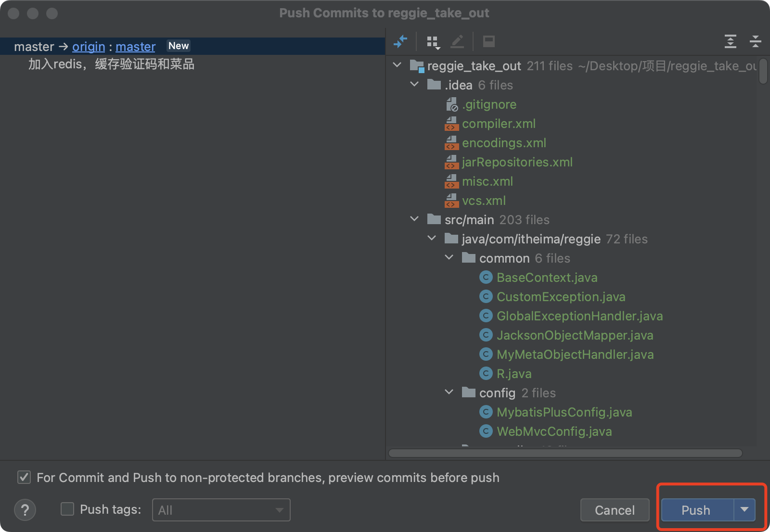Click the Show Diff arrows icon

point(400,42)
